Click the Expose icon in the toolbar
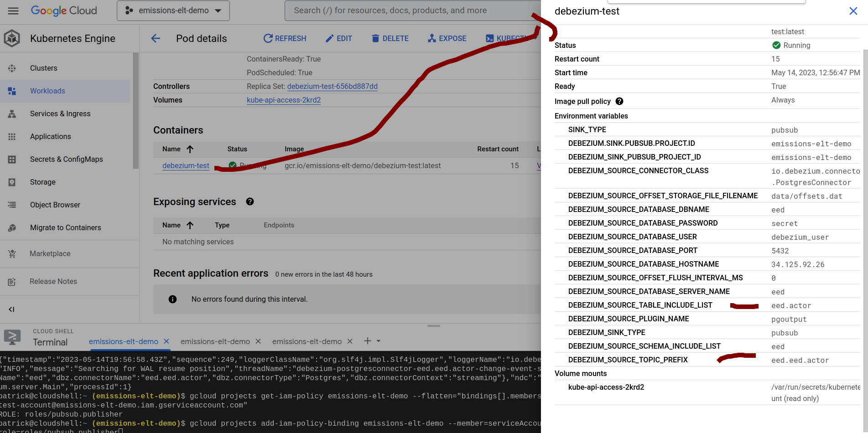 [x=431, y=38]
